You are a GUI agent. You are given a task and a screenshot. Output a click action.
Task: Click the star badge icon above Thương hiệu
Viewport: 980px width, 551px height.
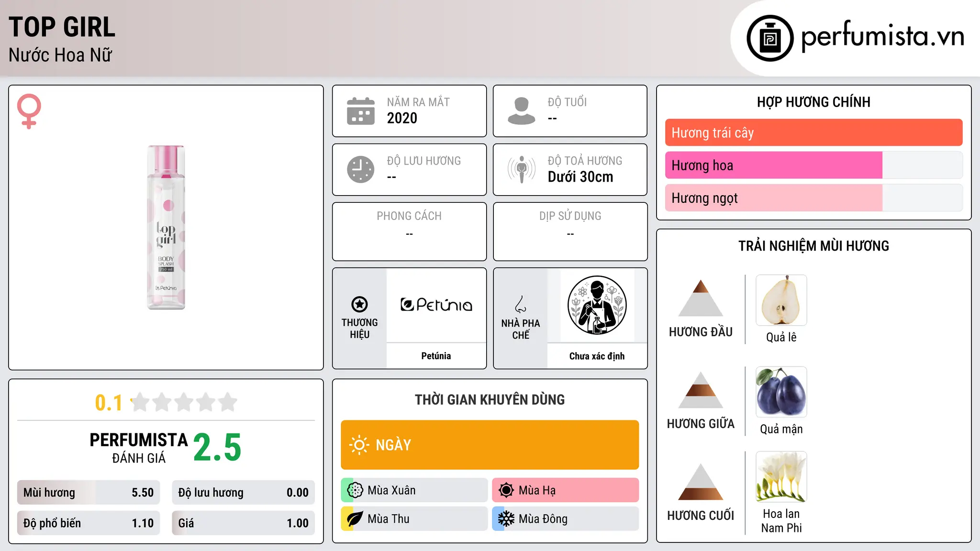coord(360,304)
